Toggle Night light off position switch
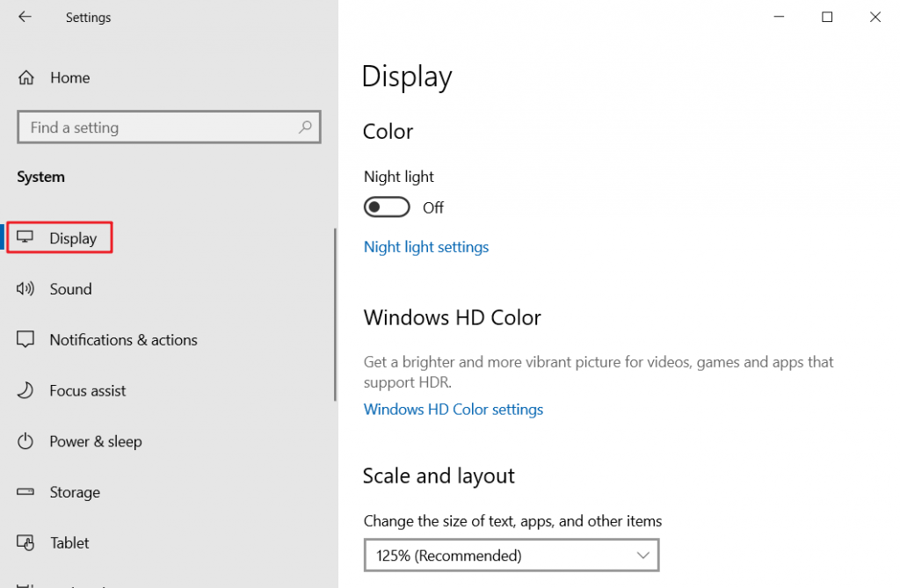Viewport: 900px width, 588px height. click(x=387, y=207)
